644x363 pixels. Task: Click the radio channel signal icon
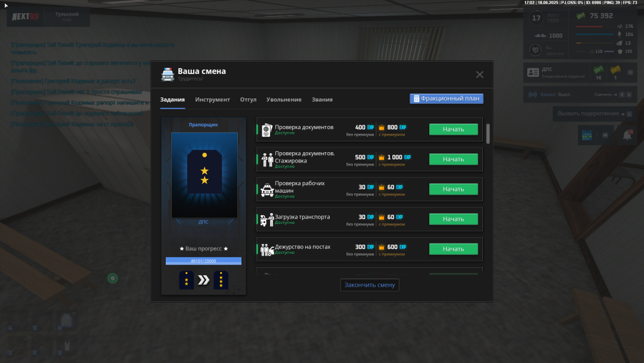[532, 94]
